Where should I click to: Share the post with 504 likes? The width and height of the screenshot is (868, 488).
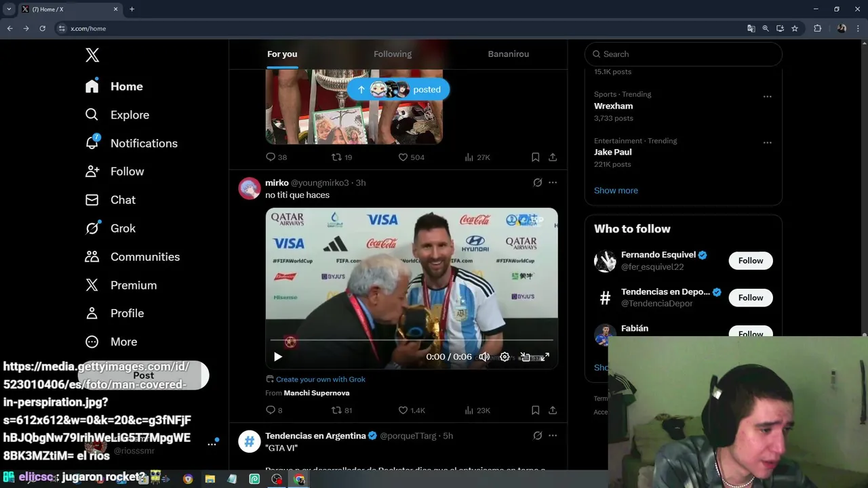[x=553, y=157]
